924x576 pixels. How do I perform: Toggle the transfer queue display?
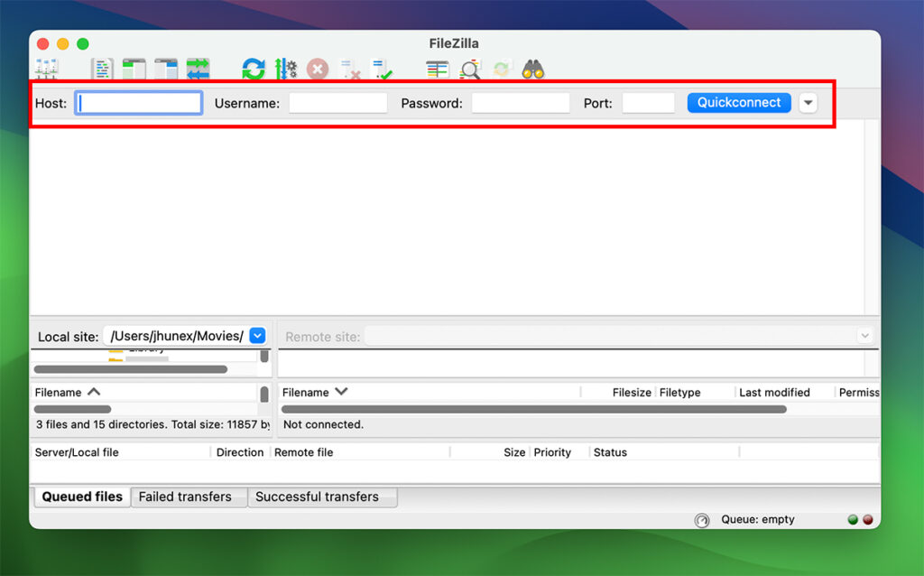pyautogui.click(x=198, y=69)
